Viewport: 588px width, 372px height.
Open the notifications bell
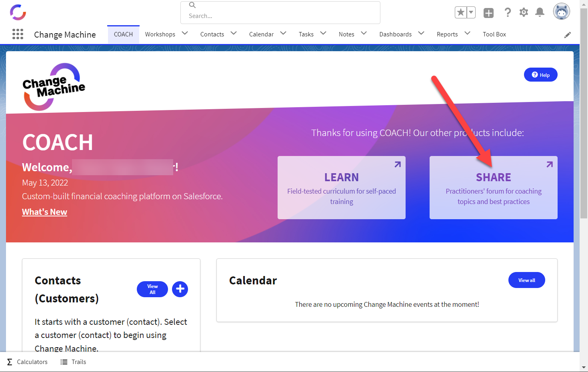tap(540, 12)
